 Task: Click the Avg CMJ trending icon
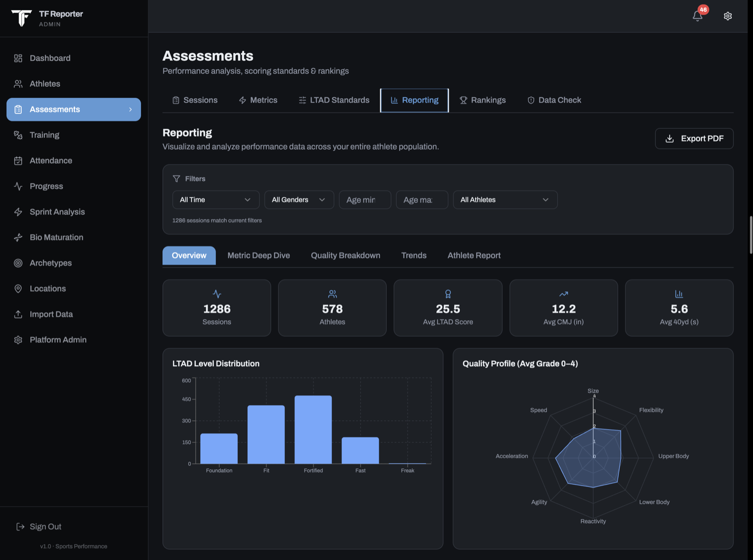pyautogui.click(x=563, y=294)
